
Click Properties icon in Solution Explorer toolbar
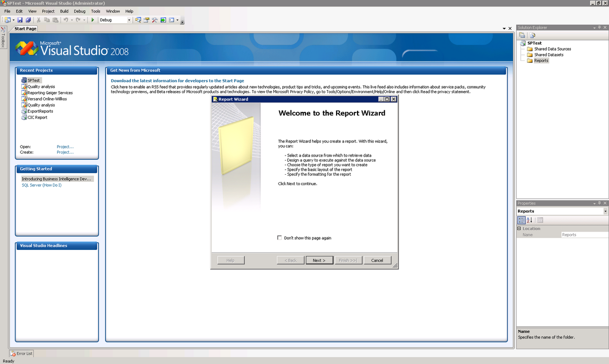tap(522, 35)
